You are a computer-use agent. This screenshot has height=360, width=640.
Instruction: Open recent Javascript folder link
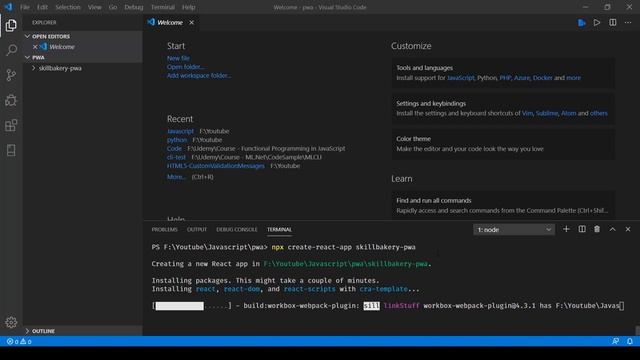(180, 131)
